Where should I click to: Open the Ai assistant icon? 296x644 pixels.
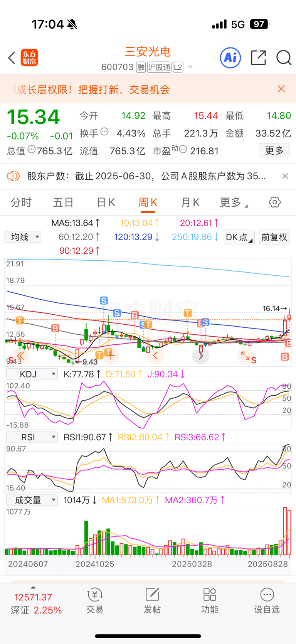pos(230,58)
